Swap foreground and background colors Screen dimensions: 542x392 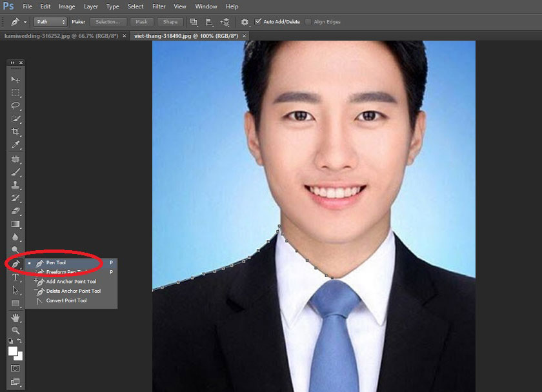pos(20,341)
